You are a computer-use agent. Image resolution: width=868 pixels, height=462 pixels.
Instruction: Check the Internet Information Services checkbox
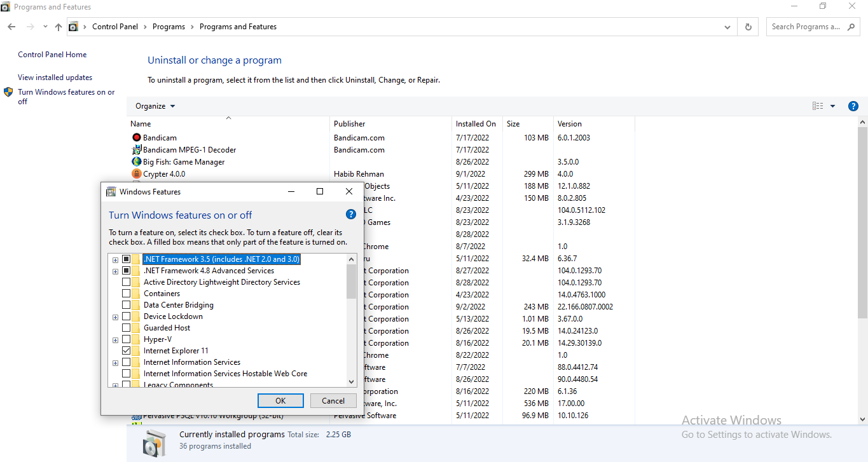(x=126, y=362)
